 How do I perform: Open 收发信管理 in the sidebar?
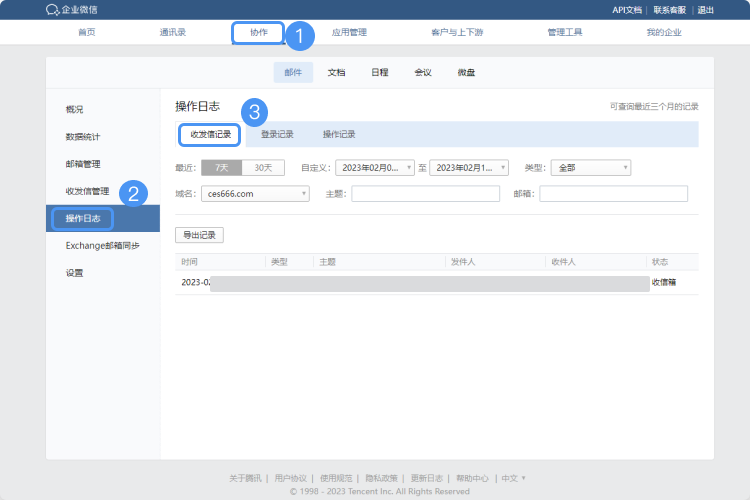(87, 191)
